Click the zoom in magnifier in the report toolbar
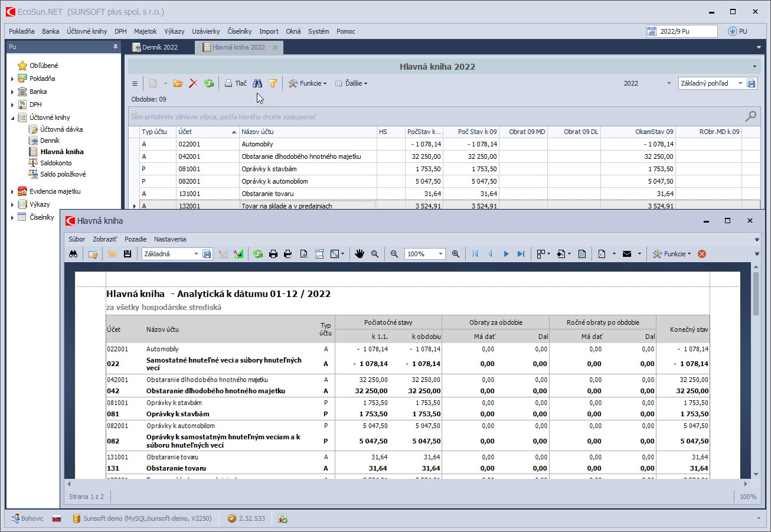 tap(455, 254)
